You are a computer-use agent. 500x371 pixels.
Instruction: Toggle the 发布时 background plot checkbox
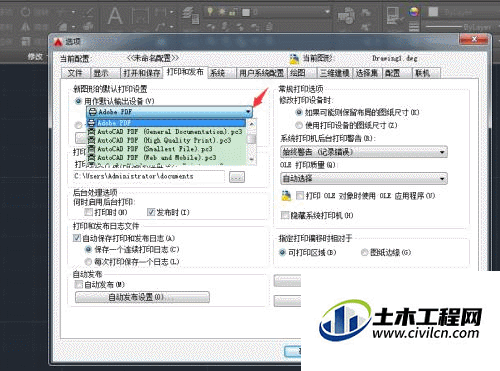pyautogui.click(x=151, y=212)
